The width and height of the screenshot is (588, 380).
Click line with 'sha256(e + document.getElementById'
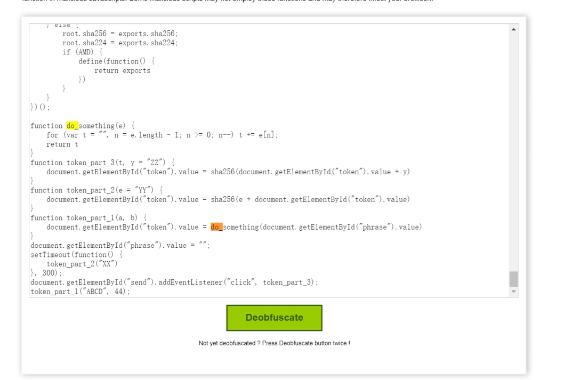click(x=228, y=200)
